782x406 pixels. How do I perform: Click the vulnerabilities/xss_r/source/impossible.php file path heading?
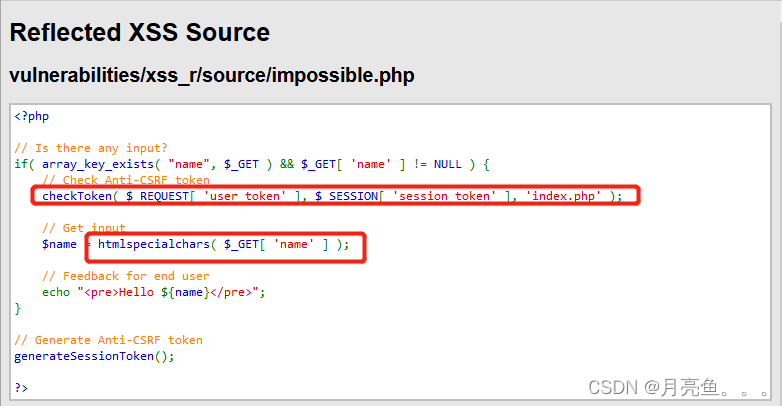(x=212, y=75)
